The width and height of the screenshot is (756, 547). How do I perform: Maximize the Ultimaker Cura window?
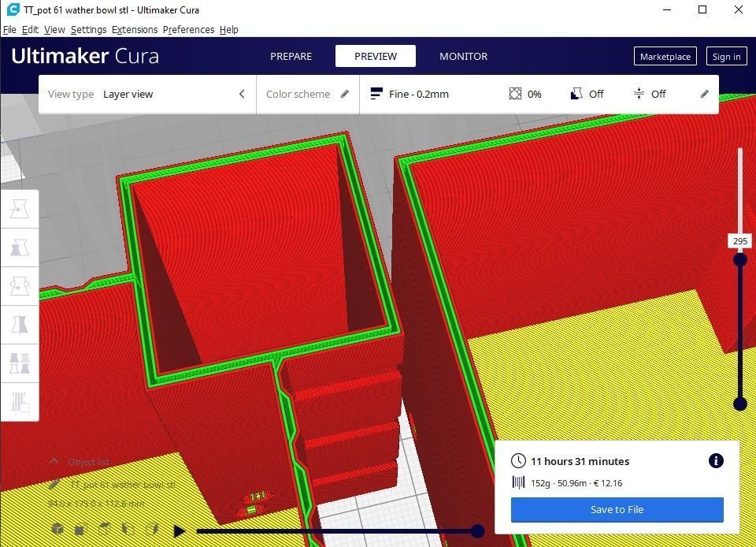[702, 9]
